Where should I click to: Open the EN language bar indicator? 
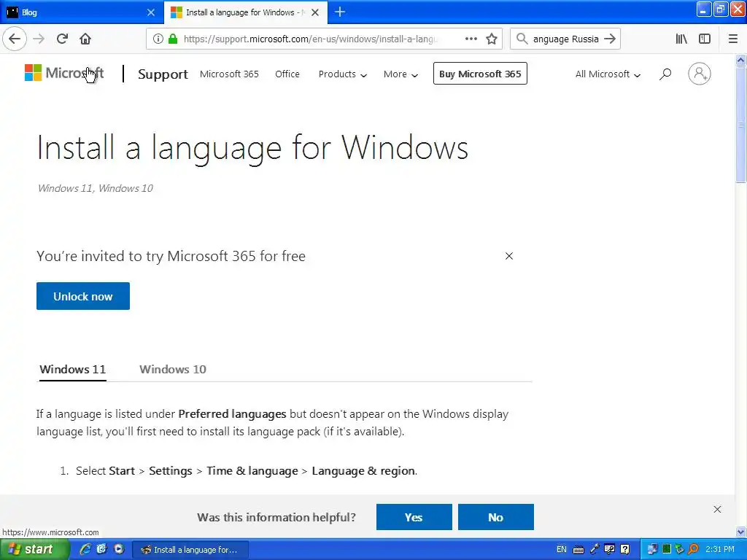[561, 549]
